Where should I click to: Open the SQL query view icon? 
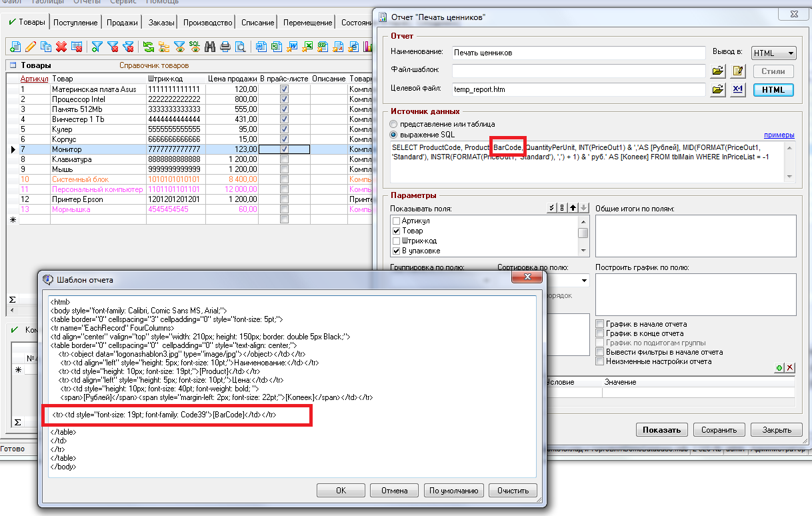[195, 47]
